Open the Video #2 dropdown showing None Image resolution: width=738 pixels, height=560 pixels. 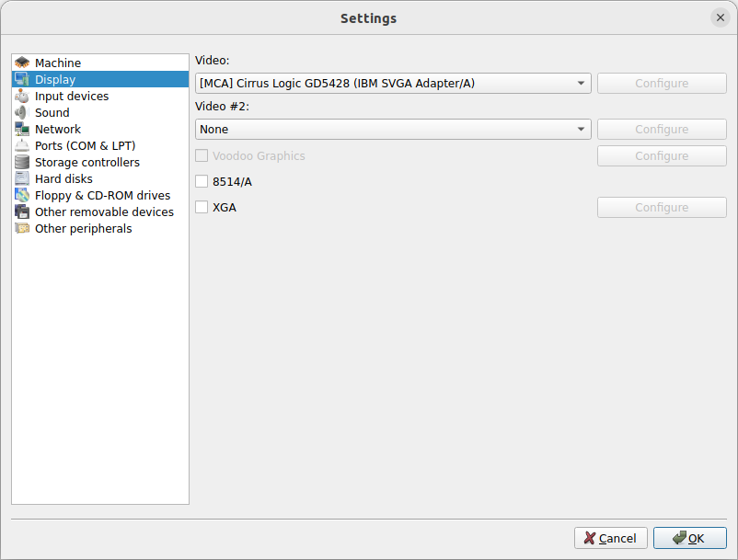pos(393,129)
